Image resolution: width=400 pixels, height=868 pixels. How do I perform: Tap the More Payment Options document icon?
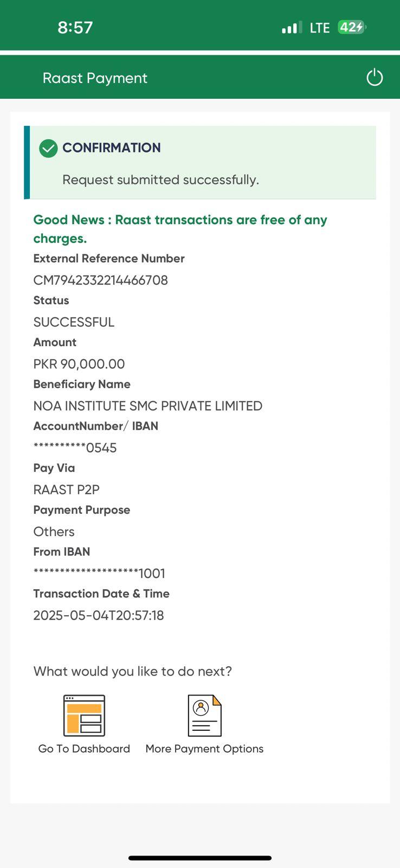pyautogui.click(x=204, y=716)
